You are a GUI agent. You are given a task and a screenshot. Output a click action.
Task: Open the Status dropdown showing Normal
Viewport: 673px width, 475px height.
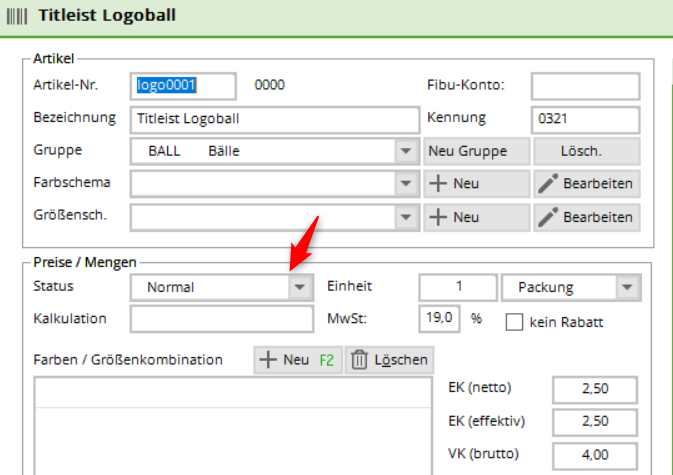tap(222, 287)
